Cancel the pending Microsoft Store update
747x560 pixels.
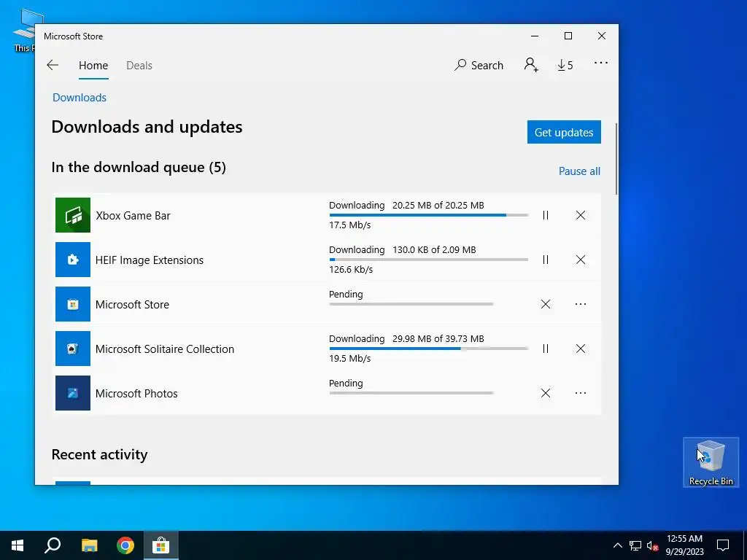pos(546,304)
